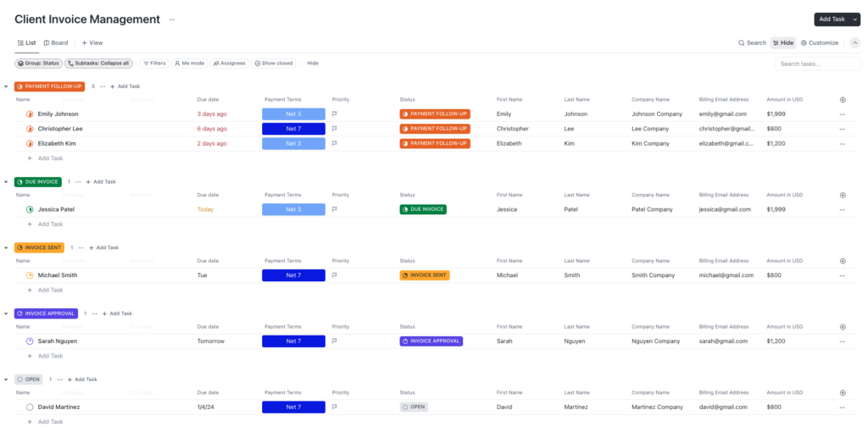Click the status circle icon beside Jessica Patel
Image resolution: width=868 pixels, height=438 pixels.
tap(30, 209)
